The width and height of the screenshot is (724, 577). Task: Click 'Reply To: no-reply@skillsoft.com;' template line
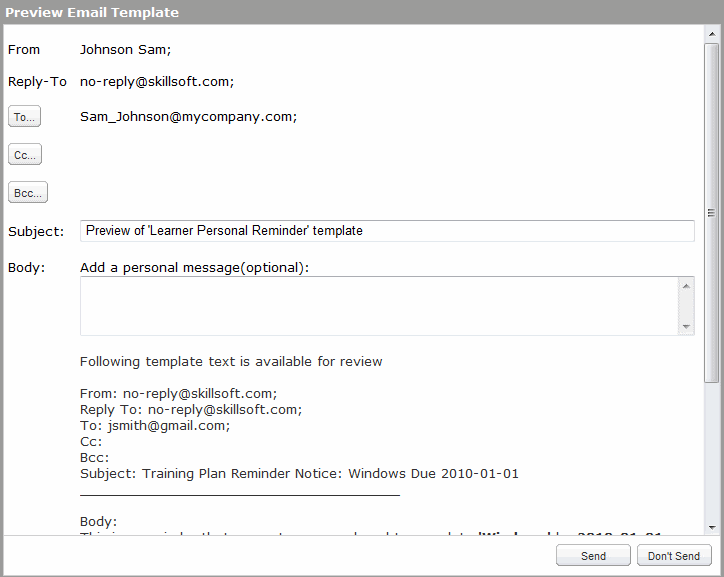pos(191,410)
